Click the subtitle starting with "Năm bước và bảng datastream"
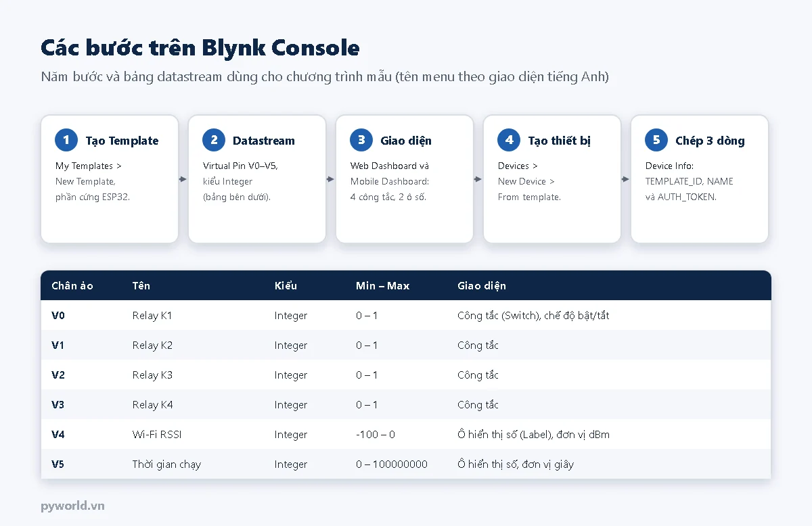The image size is (812, 526). click(x=325, y=76)
